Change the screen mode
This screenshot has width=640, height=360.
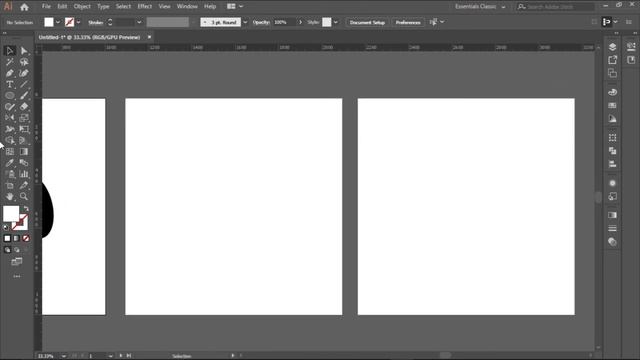point(17,262)
